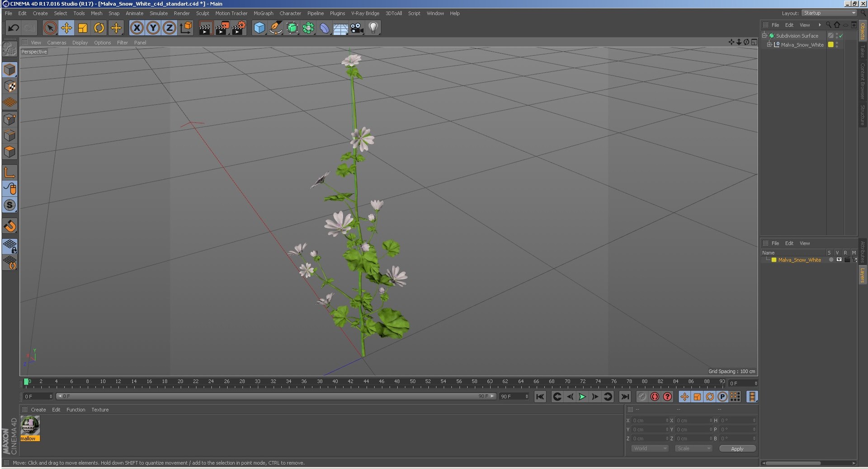The width and height of the screenshot is (868, 469).
Task: Add a Cube primitive object
Action: (259, 28)
